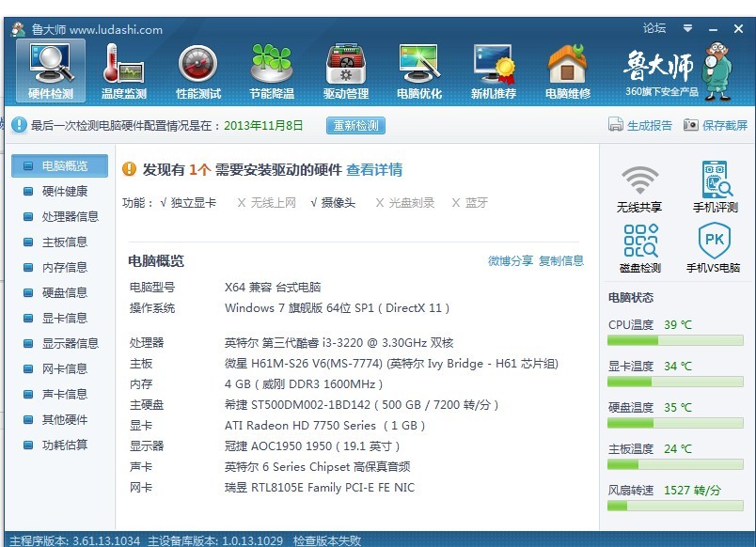Click the 生成报告 generate report icon
756x547 pixels.
pyautogui.click(x=615, y=124)
